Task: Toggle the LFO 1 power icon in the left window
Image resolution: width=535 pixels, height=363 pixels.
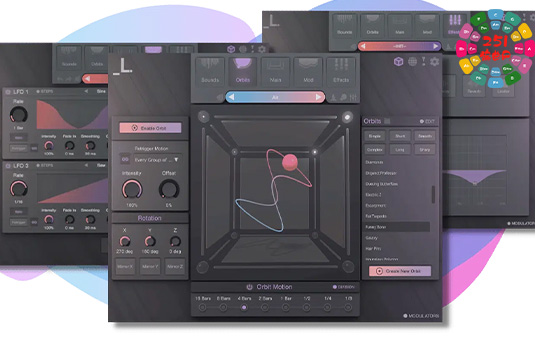Action: [x=8, y=92]
